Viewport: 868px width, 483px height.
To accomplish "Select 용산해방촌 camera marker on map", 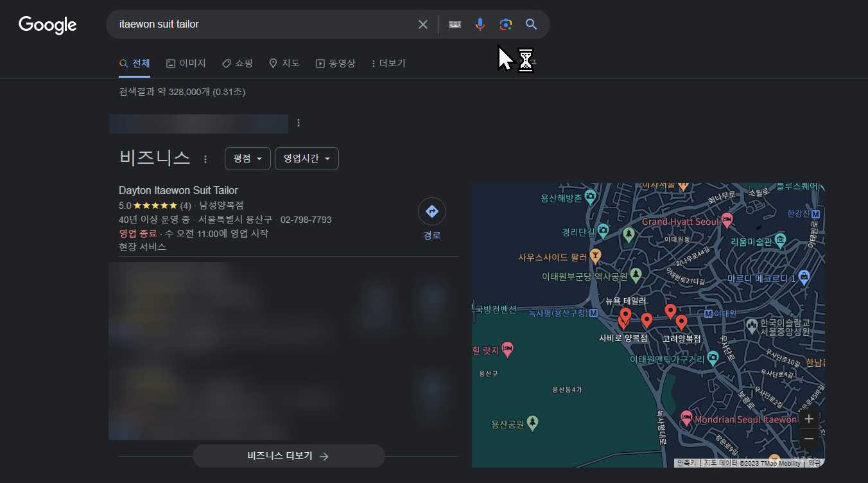I will coord(591,196).
